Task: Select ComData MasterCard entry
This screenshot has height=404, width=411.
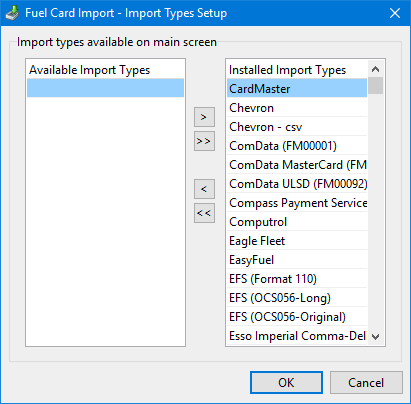Action: coord(297,165)
